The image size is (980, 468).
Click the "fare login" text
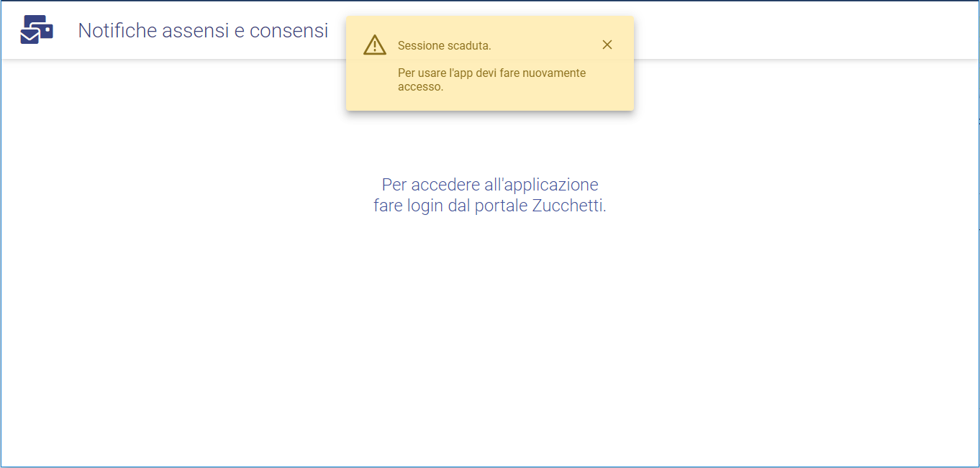click(408, 206)
